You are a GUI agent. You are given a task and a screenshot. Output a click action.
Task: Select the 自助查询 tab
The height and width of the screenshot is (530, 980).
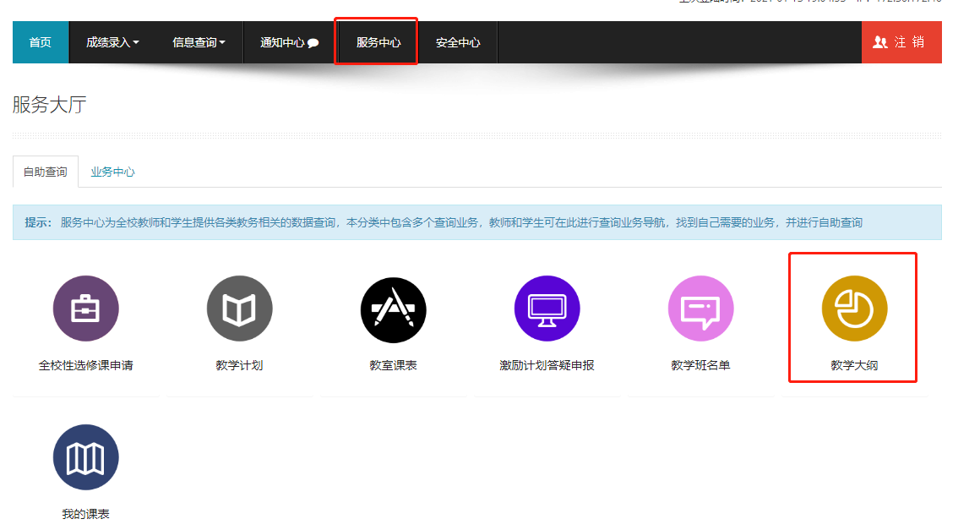point(46,172)
